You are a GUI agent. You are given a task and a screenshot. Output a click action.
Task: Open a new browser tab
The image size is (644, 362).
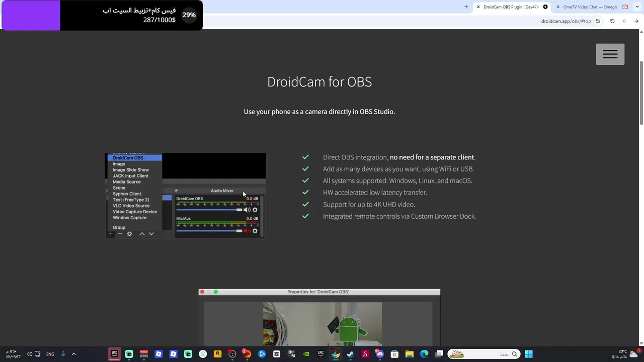click(x=466, y=7)
